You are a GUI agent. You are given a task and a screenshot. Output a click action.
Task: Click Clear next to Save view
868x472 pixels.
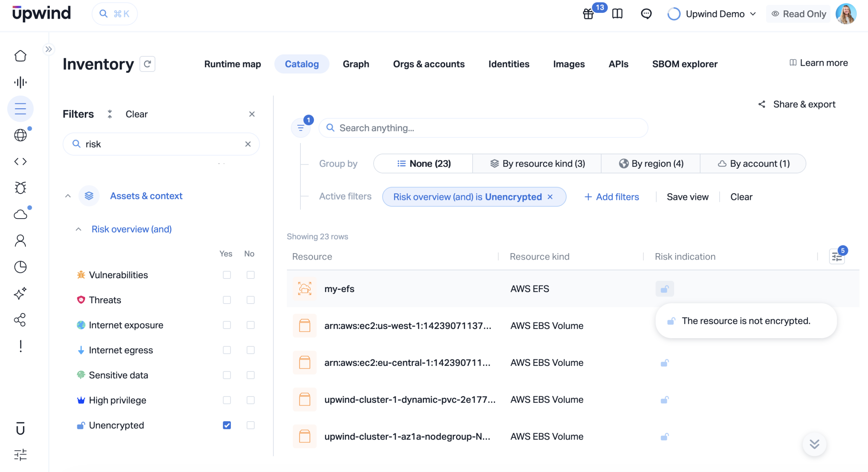[x=741, y=197]
